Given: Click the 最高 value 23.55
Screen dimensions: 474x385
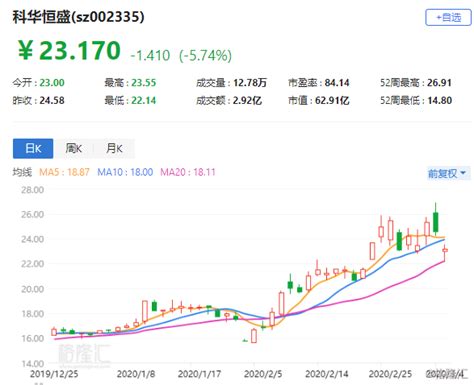Looking at the screenshot, I should [x=144, y=83].
